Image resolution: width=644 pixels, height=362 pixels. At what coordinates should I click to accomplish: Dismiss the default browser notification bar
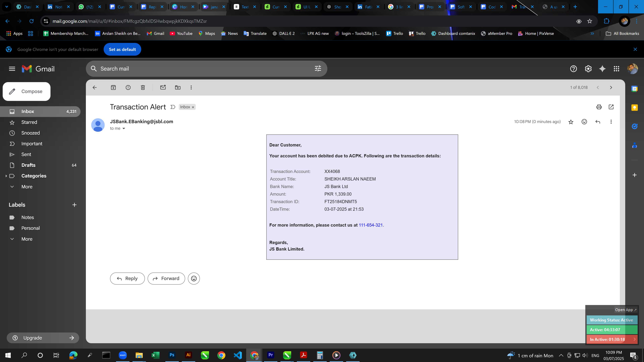tap(635, 49)
